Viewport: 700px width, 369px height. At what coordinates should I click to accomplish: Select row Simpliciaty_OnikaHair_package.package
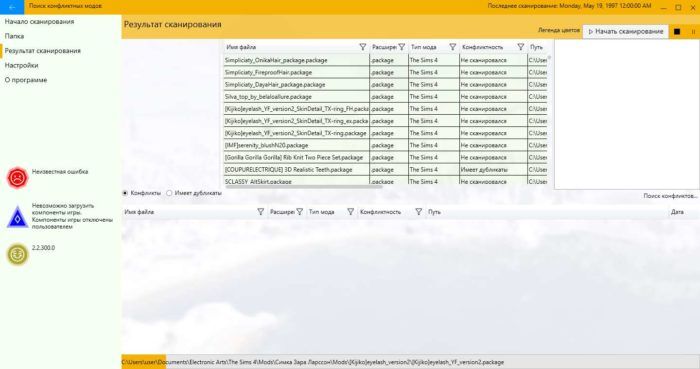pyautogui.click(x=385, y=60)
